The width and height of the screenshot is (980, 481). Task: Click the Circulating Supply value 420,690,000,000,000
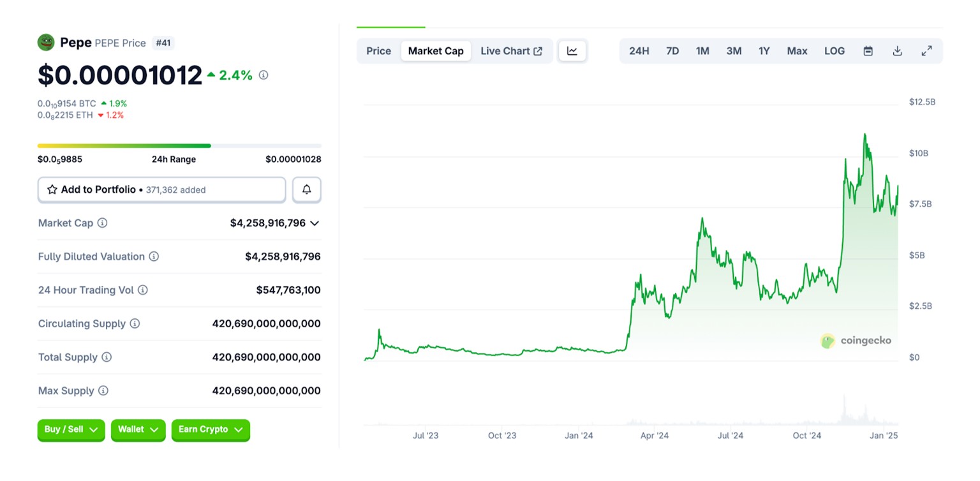(267, 323)
